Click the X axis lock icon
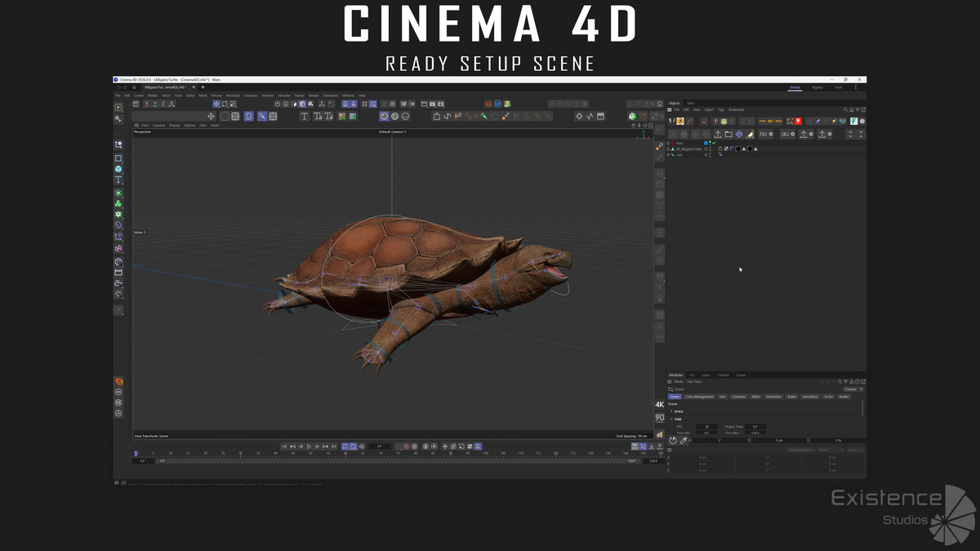 point(147,104)
